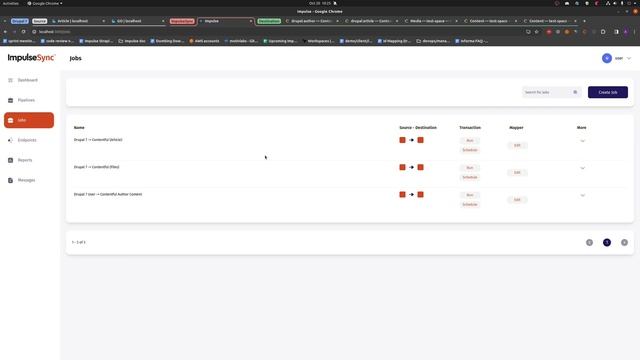Image resolution: width=640 pixels, height=360 pixels.
Task: Open the Google Chrome app menu
Action: tap(45, 3)
